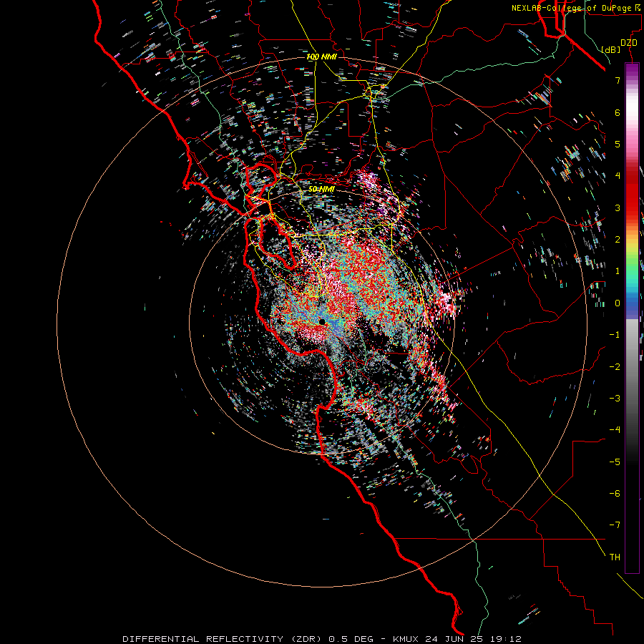644x644 pixels.
Task: Click the 0.5 DEG elevation angle text
Action: pos(351,639)
